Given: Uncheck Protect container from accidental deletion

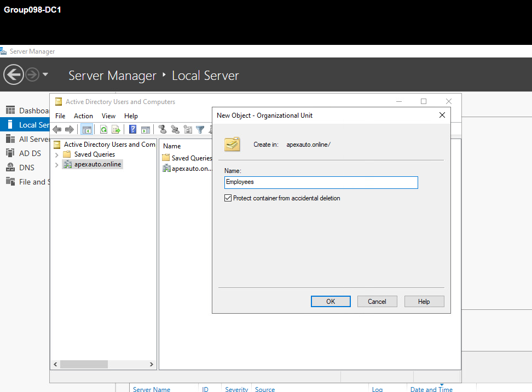Looking at the screenshot, I should point(228,198).
